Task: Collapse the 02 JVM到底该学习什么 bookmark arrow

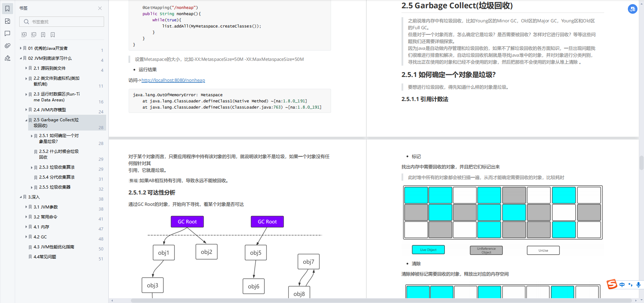Action: 21,58
